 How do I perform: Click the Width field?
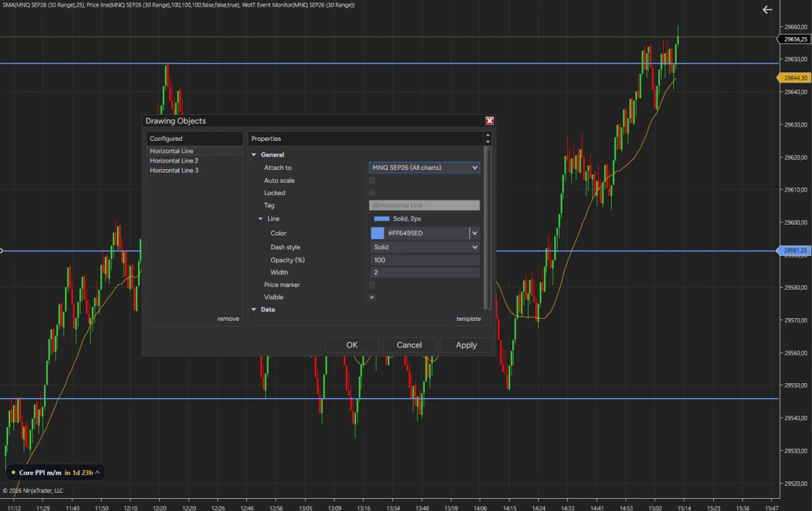click(424, 272)
